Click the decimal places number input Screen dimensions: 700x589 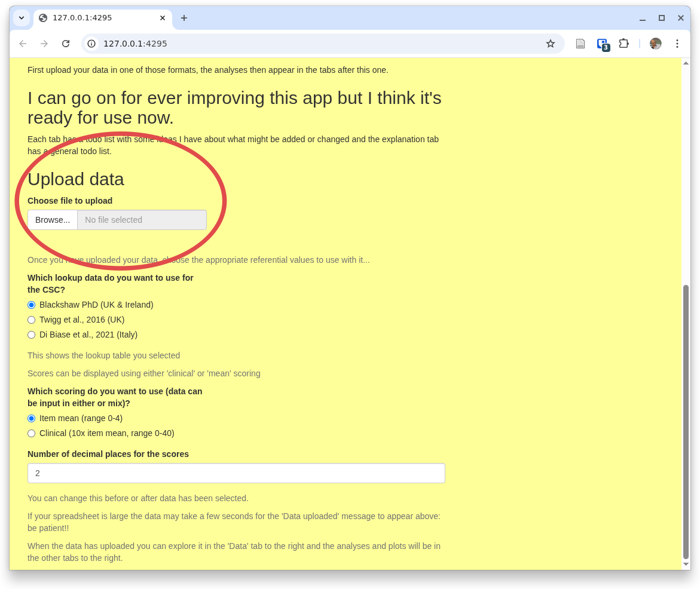click(236, 473)
